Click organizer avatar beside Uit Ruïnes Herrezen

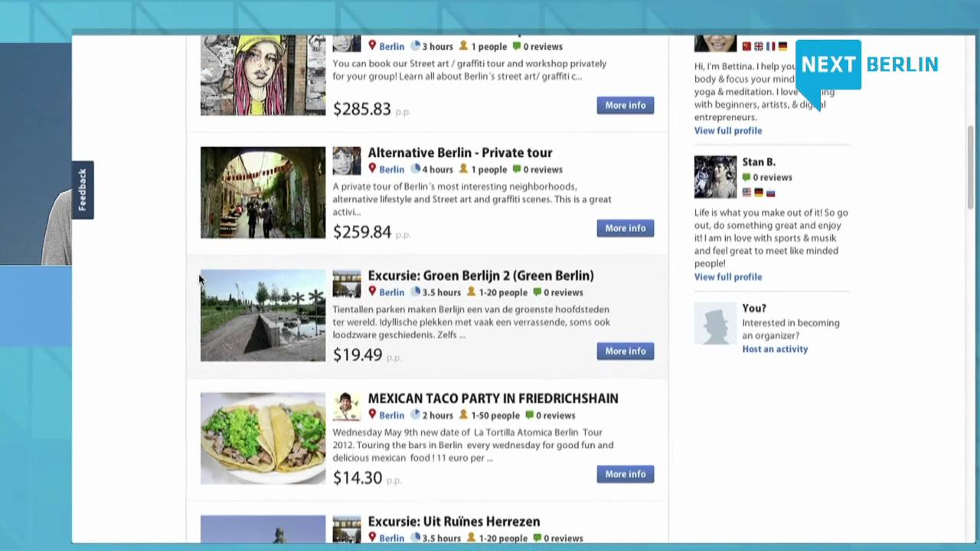347,528
